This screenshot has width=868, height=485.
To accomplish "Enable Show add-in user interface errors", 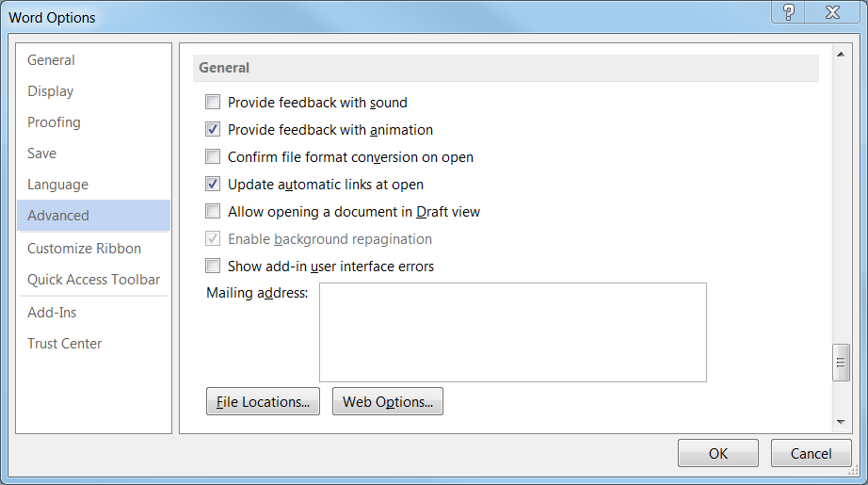I will [x=213, y=266].
